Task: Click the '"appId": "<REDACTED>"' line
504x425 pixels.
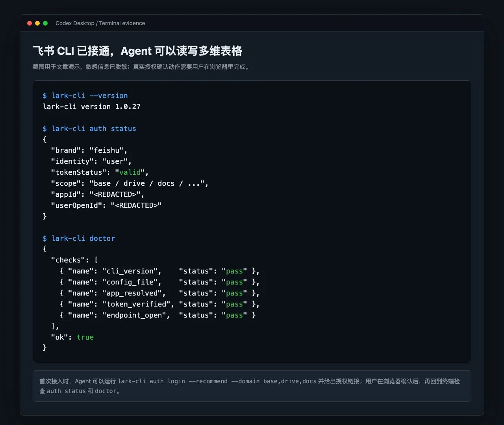Action: (x=98, y=194)
